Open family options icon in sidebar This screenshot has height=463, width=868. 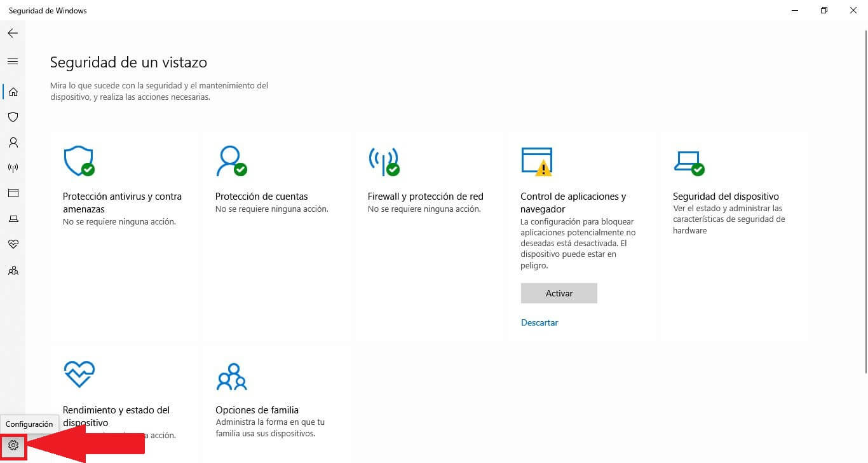(13, 270)
